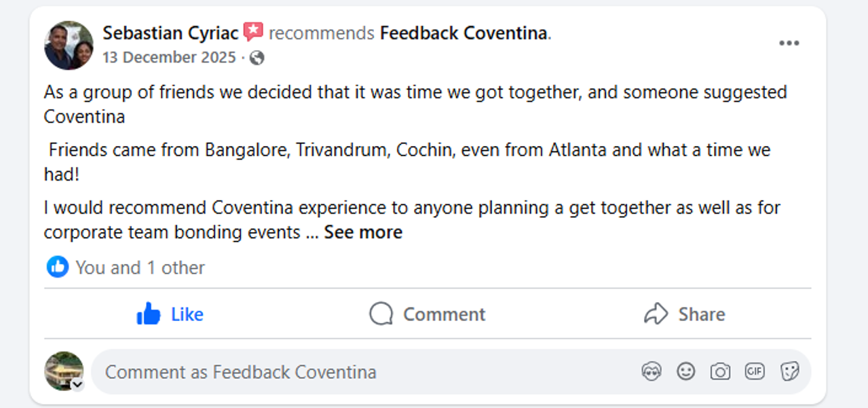The height and width of the screenshot is (408, 868).
Task: Click the Comment button
Action: [428, 314]
